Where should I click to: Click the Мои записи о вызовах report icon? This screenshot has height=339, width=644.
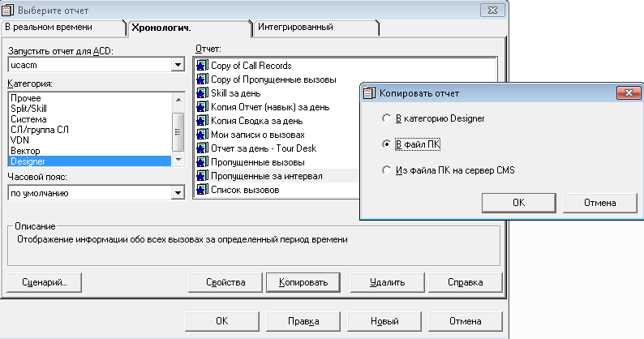201,135
